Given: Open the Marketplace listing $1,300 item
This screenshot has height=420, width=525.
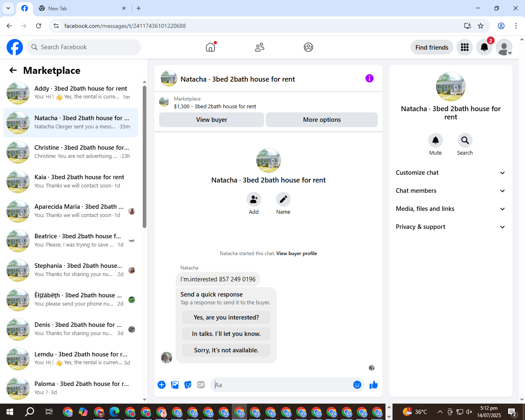Looking at the screenshot, I should [215, 106].
